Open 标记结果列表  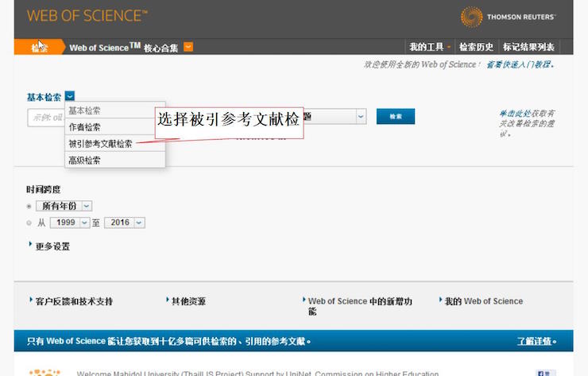point(528,47)
